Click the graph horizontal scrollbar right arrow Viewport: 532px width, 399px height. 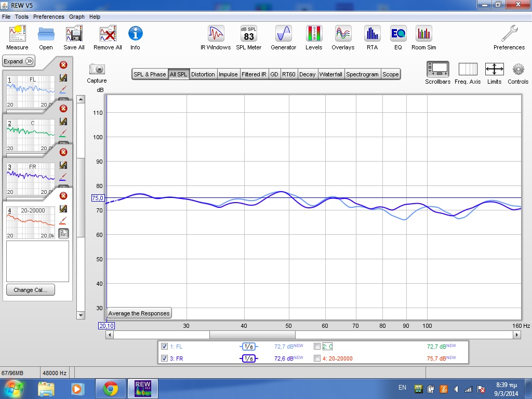pos(516,335)
